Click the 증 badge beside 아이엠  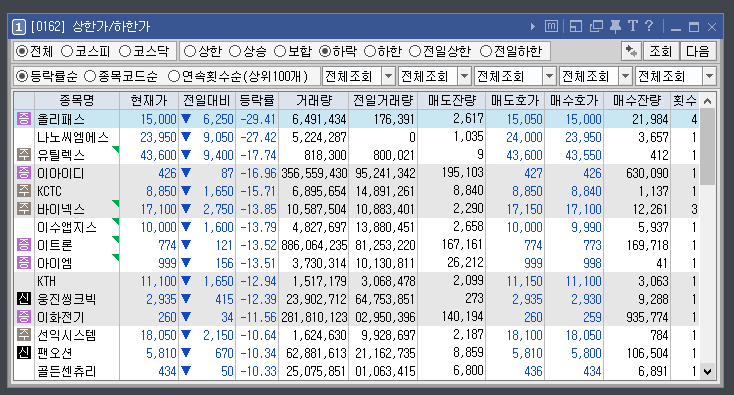pos(23,263)
